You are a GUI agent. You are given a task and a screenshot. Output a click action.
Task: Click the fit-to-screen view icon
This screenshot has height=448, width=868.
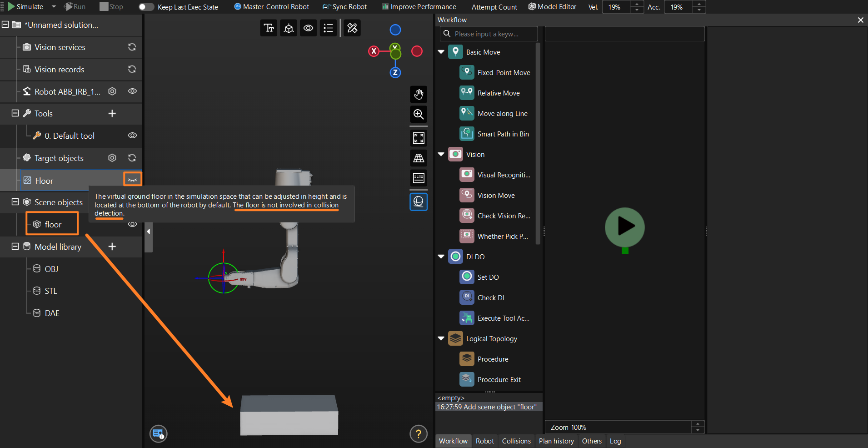[x=419, y=138]
